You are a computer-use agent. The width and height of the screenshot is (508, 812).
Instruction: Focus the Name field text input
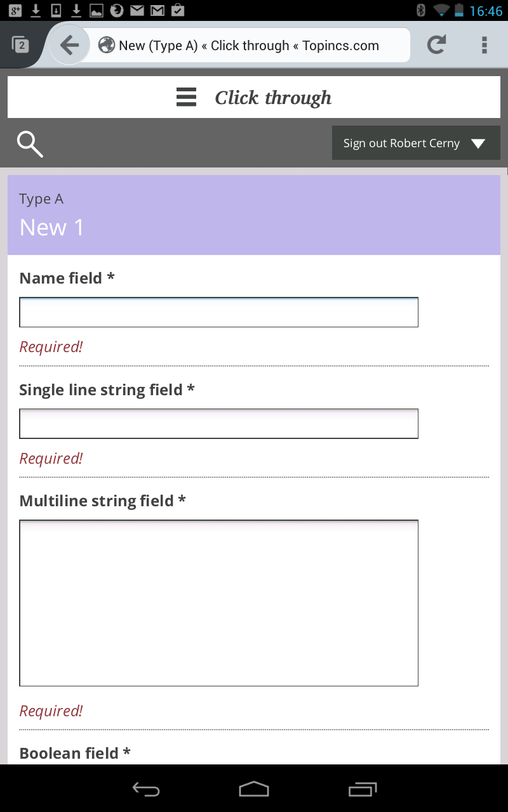(218, 312)
